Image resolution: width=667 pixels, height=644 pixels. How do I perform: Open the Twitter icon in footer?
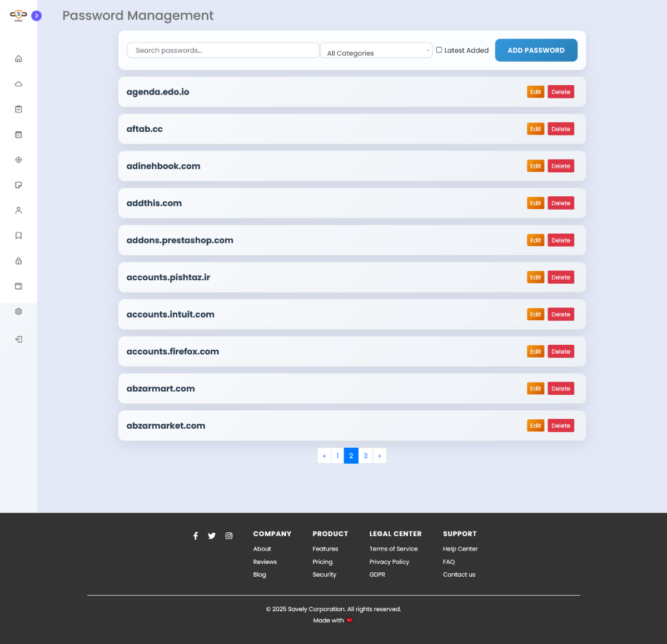[212, 536]
